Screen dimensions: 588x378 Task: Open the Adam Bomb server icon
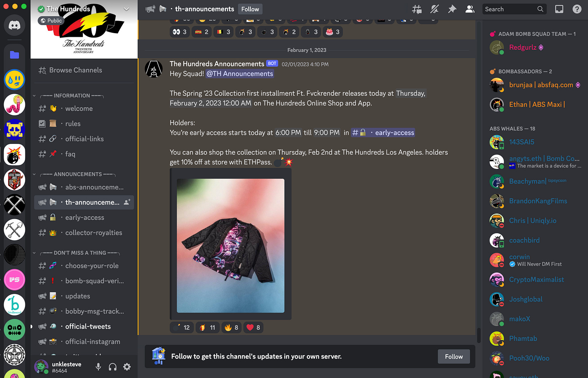(15, 155)
